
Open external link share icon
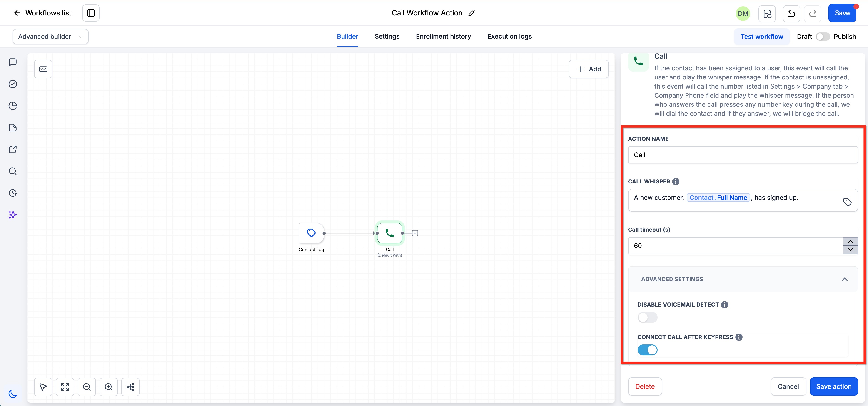click(13, 149)
